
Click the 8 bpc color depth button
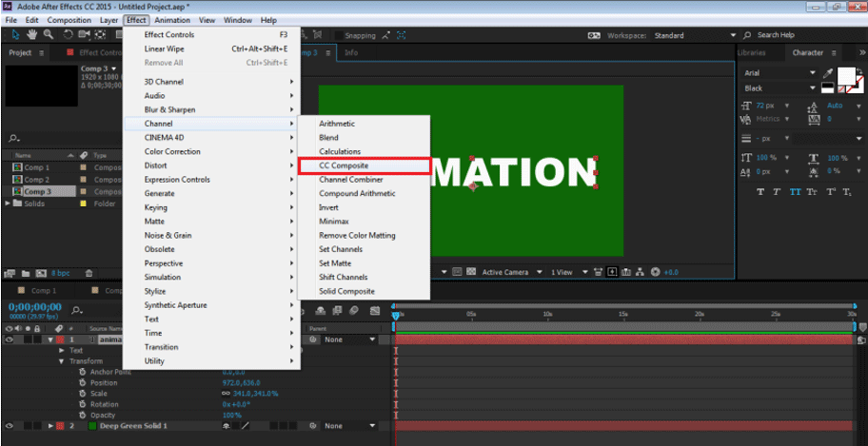tap(60, 273)
